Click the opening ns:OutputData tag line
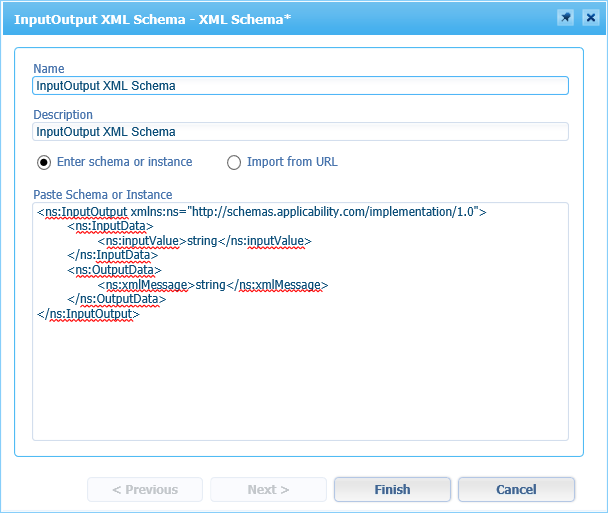Screen dimensions: 608x513 coord(114,270)
